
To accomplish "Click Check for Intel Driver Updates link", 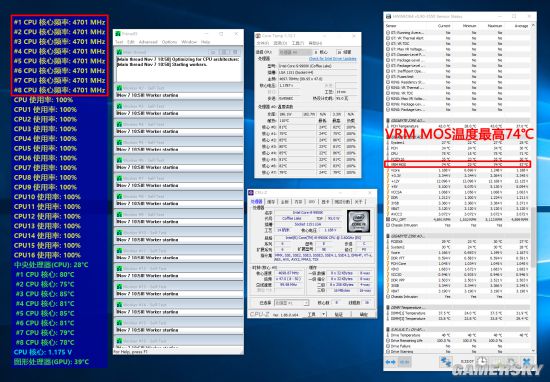I will pyautogui.click(x=333, y=59).
